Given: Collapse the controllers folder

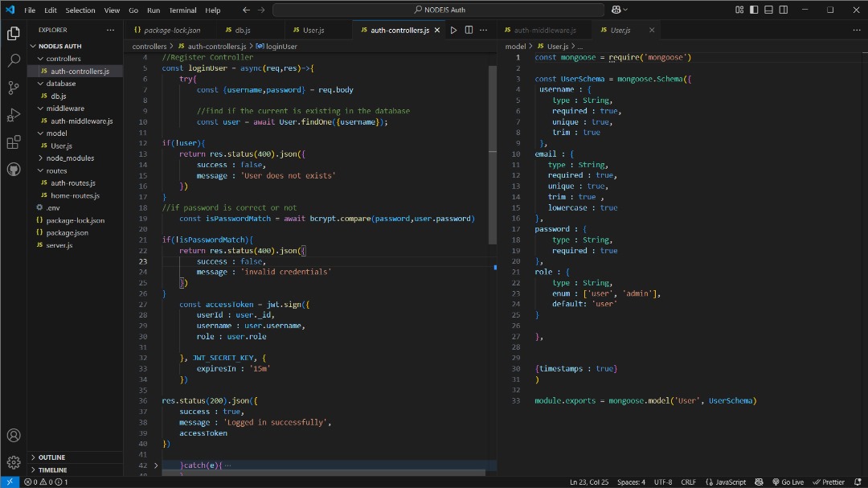Looking at the screenshot, I should click(63, 59).
